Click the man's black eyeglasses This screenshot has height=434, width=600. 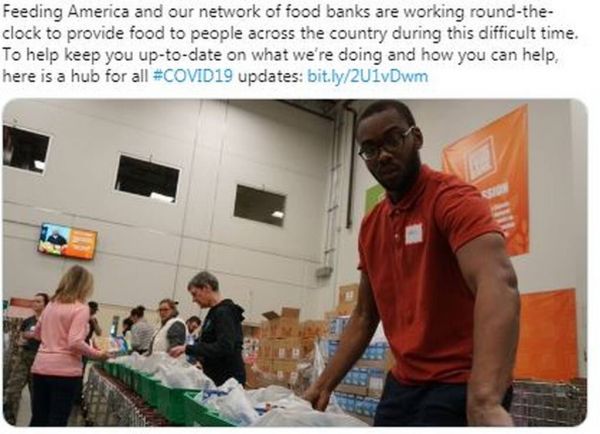(x=386, y=144)
